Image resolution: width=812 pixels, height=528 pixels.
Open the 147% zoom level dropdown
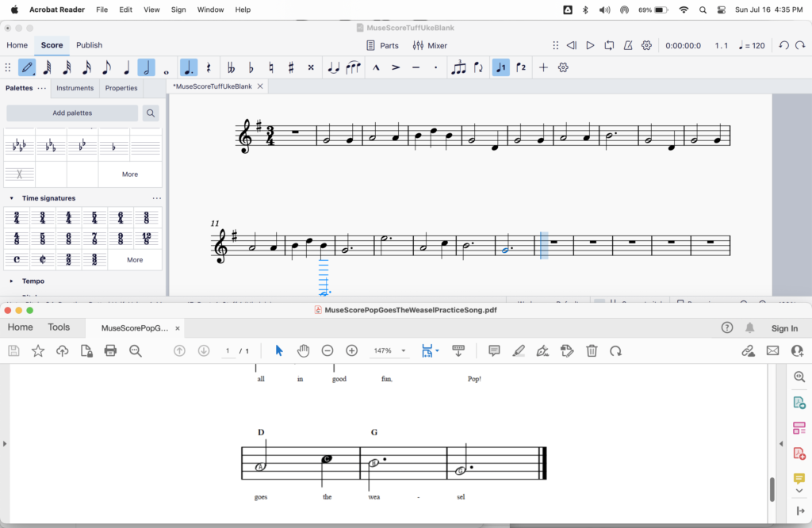pyautogui.click(x=389, y=350)
